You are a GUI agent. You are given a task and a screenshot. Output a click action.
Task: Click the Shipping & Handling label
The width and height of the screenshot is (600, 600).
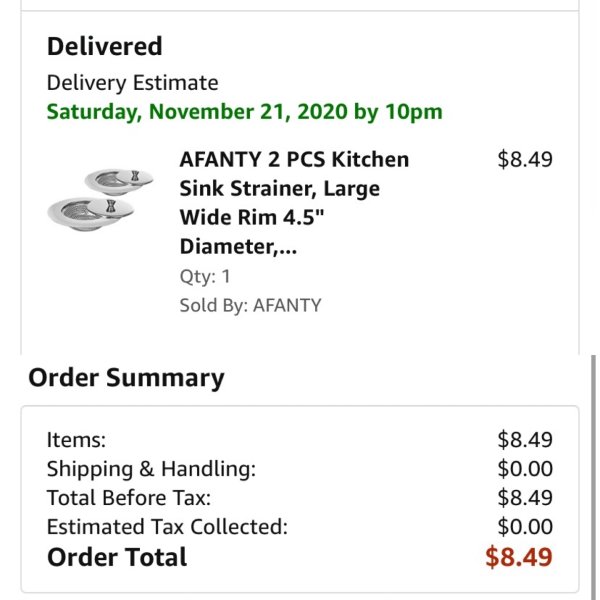[x=151, y=469]
